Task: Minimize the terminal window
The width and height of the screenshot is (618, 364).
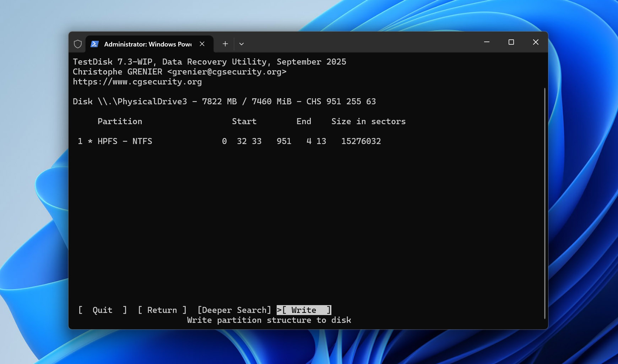Action: tap(487, 42)
